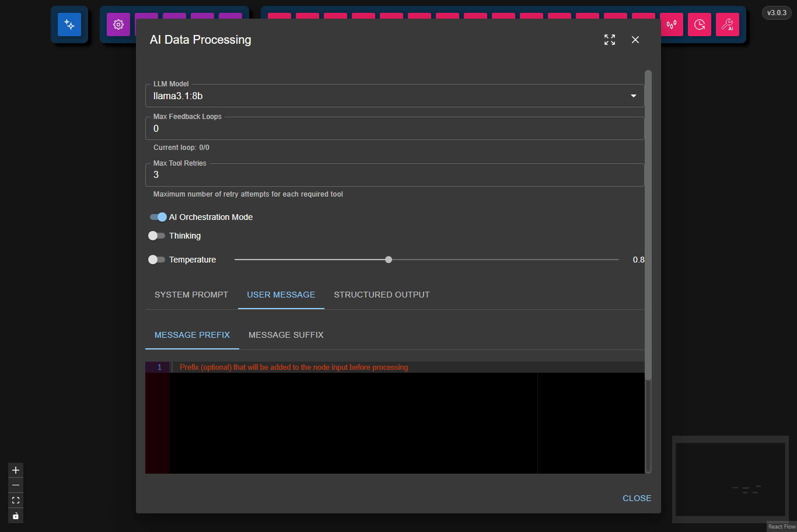Switch to the System Prompt tab
Image resolution: width=797 pixels, height=532 pixels.
coord(191,295)
